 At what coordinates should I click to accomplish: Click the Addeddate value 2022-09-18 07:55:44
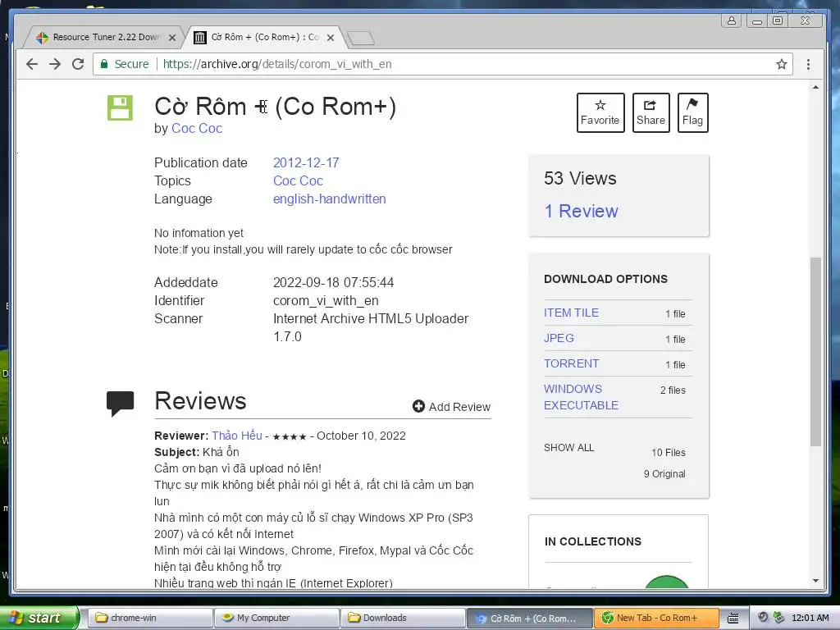[333, 282]
